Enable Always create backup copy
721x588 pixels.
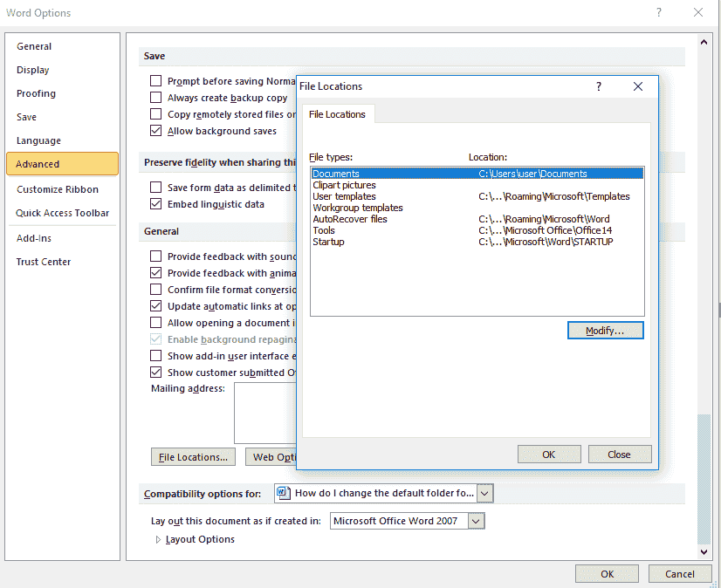tap(156, 98)
